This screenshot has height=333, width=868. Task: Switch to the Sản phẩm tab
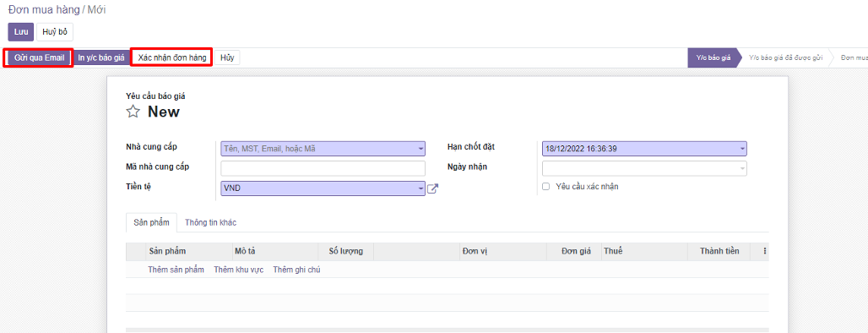click(152, 222)
